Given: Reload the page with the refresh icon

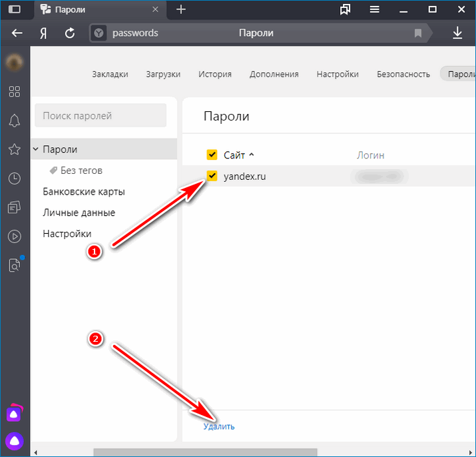Looking at the screenshot, I should tap(70, 33).
